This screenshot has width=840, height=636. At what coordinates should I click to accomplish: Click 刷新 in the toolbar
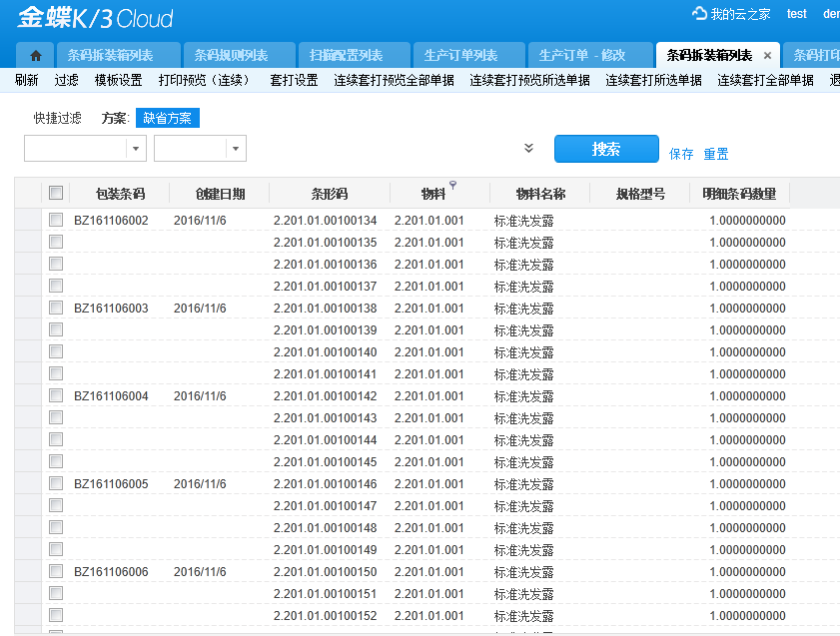[27, 80]
